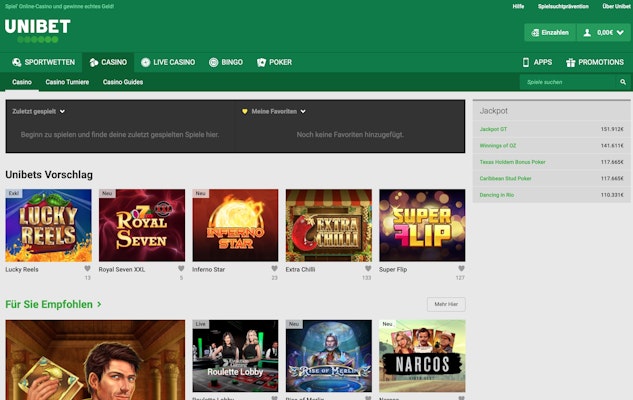The image size is (633, 400).
Task: Click the Mehr Hier button
Action: click(x=446, y=304)
